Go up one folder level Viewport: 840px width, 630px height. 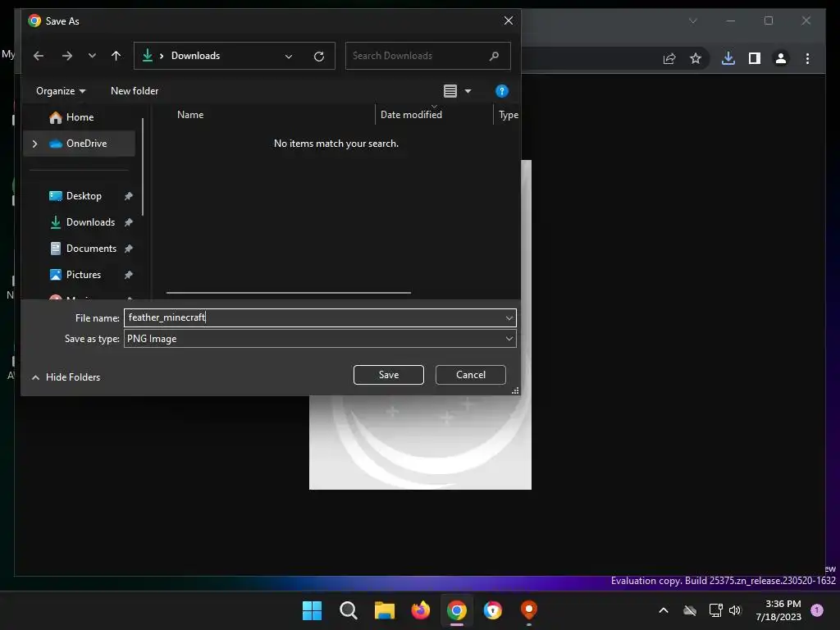pos(116,56)
